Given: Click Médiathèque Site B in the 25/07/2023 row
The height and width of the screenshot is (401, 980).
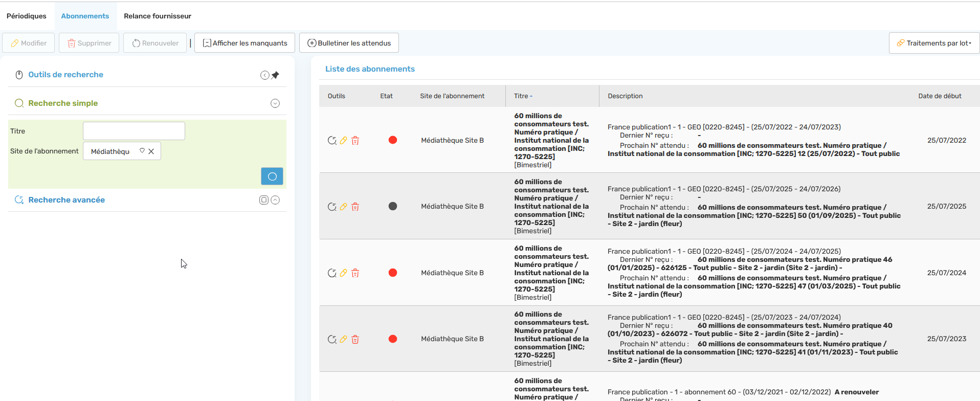Looking at the screenshot, I should (452, 339).
